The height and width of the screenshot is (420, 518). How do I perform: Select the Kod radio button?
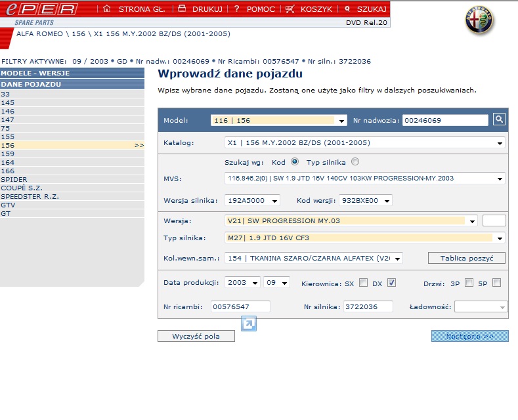click(x=295, y=162)
